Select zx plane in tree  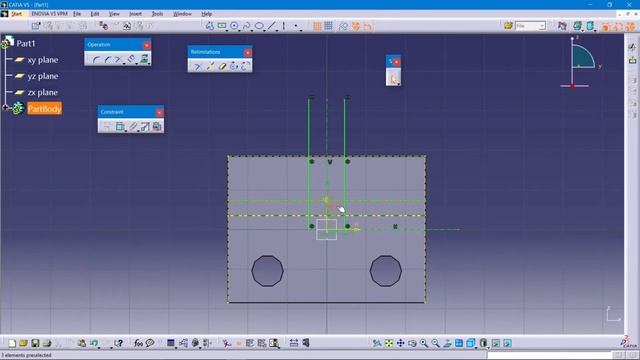(x=42, y=92)
